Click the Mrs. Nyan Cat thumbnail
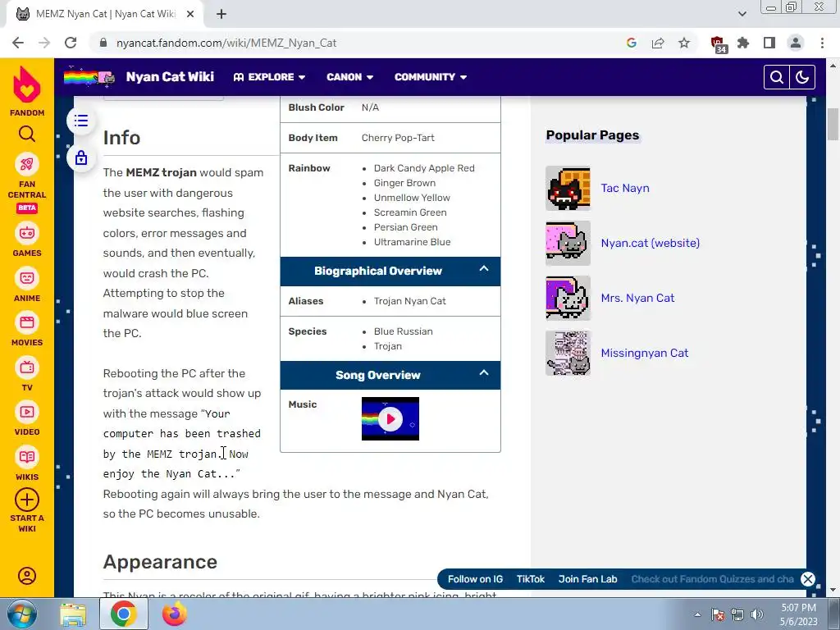The image size is (840, 630). 568,298
